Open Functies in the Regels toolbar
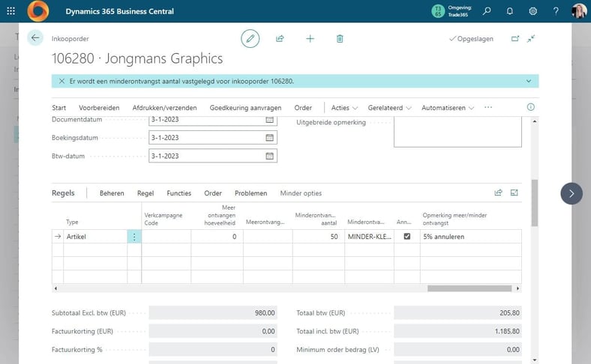The image size is (591, 364). (x=178, y=193)
